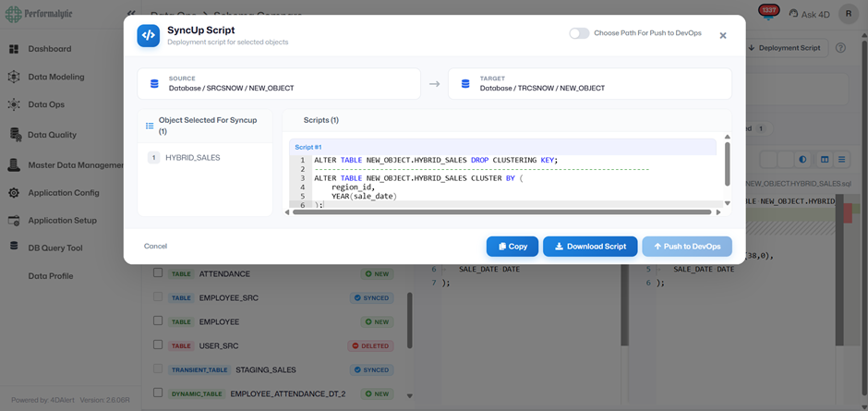Check the EMPLOYEE_SRC table checkbox

pyautogui.click(x=158, y=296)
